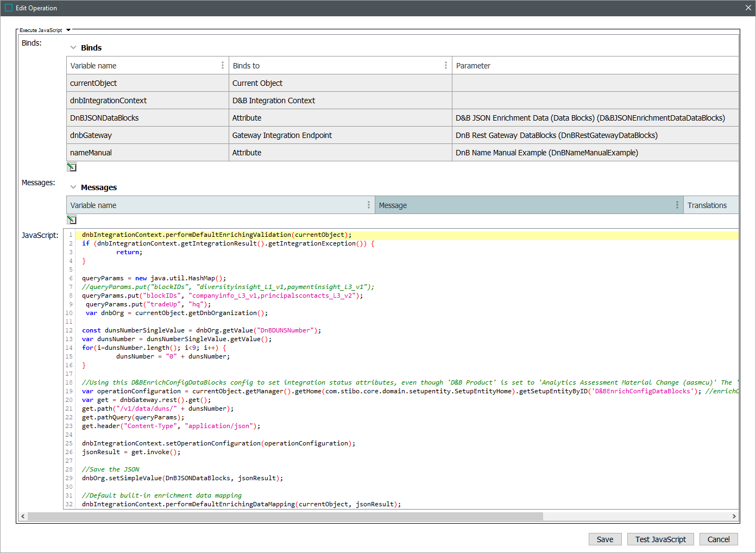The image size is (756, 553).
Task: Collapse the Binds section
Action: (73, 48)
